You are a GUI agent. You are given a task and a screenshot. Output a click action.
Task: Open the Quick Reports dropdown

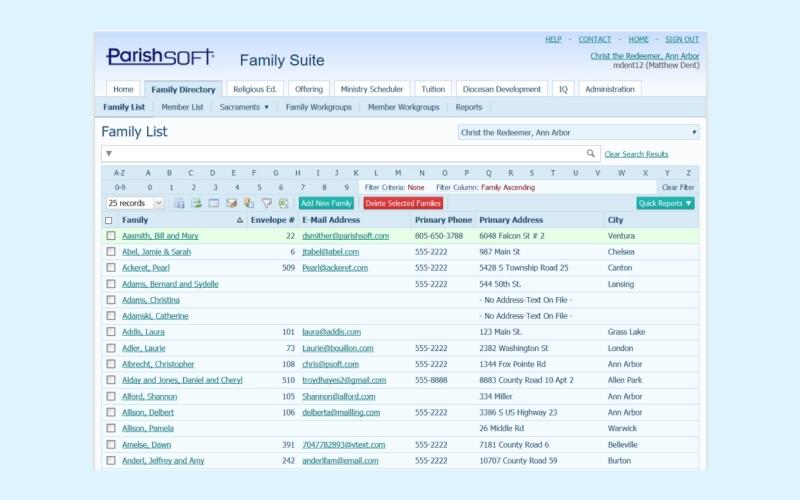coord(665,203)
